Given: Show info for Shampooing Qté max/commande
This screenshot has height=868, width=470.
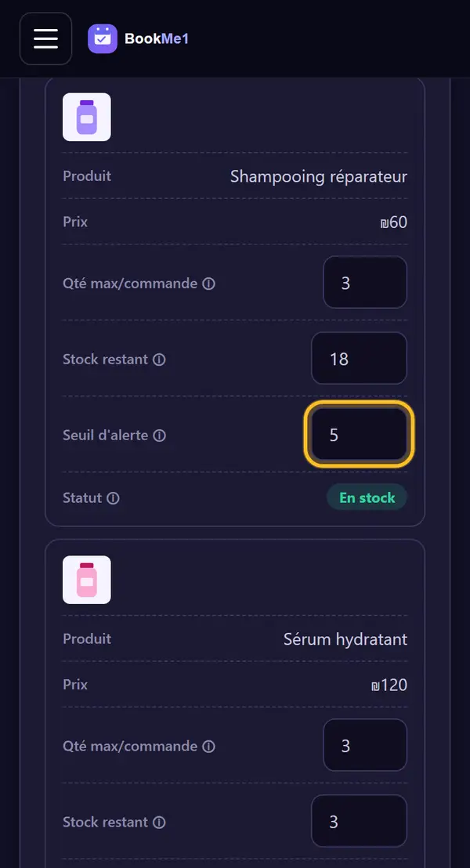Looking at the screenshot, I should 208,284.
